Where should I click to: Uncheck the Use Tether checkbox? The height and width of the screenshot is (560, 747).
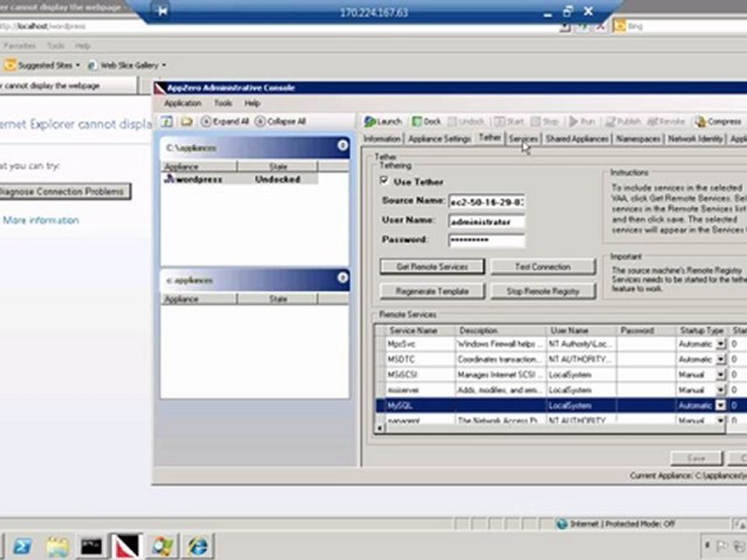[384, 180]
